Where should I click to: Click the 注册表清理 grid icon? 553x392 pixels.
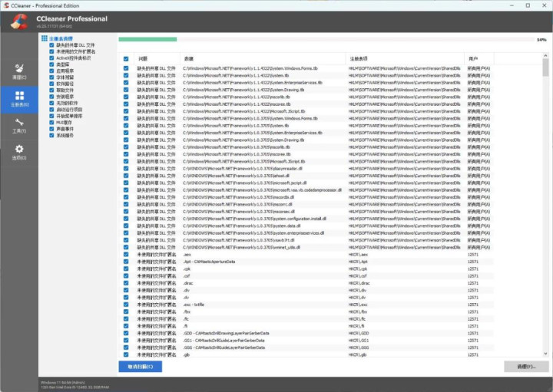(43, 38)
